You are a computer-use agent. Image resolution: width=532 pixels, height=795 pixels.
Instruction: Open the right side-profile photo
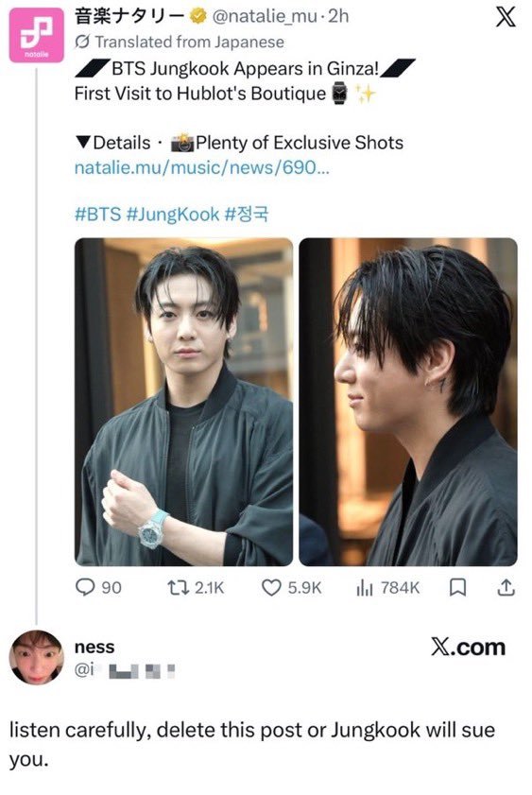[408, 402]
